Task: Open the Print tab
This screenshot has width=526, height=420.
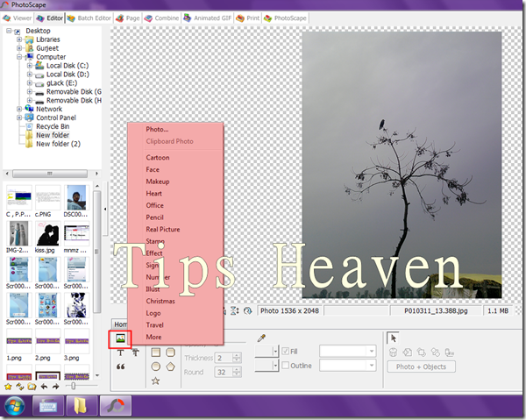Action: [x=247, y=18]
